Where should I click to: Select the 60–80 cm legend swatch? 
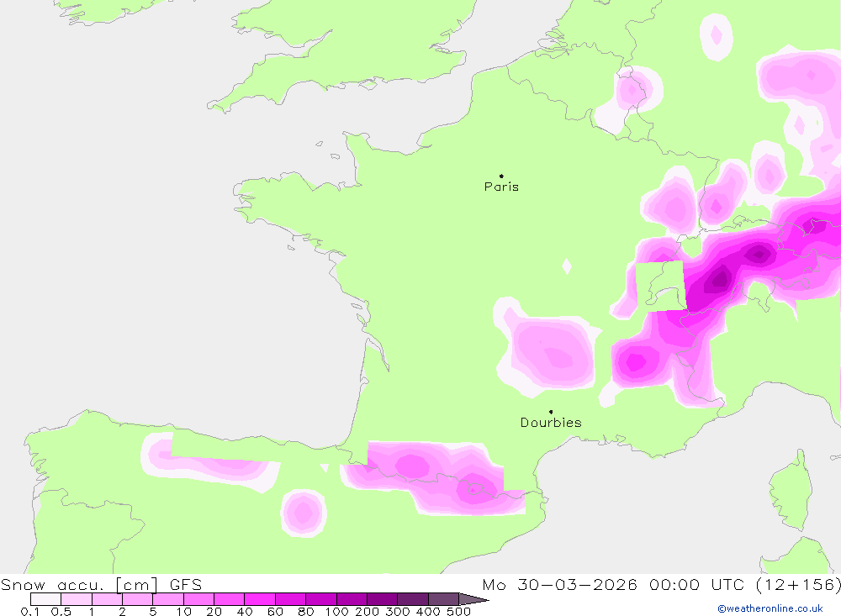[x=291, y=599]
